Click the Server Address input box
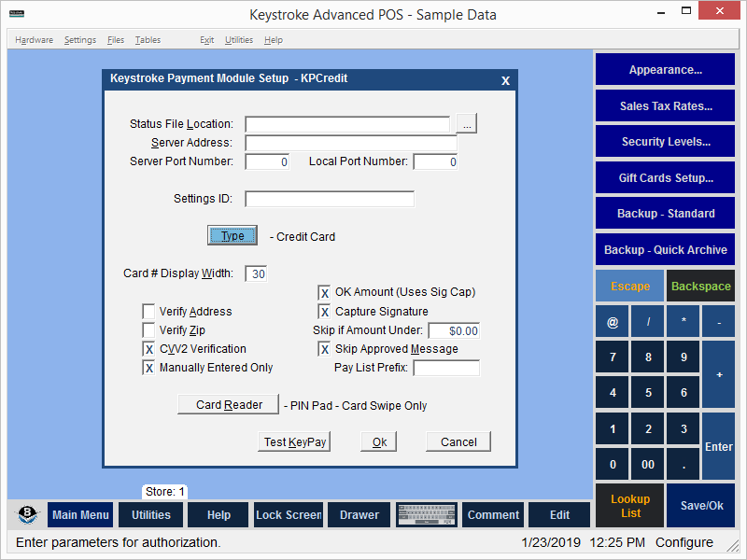The height and width of the screenshot is (560, 747). (x=350, y=142)
